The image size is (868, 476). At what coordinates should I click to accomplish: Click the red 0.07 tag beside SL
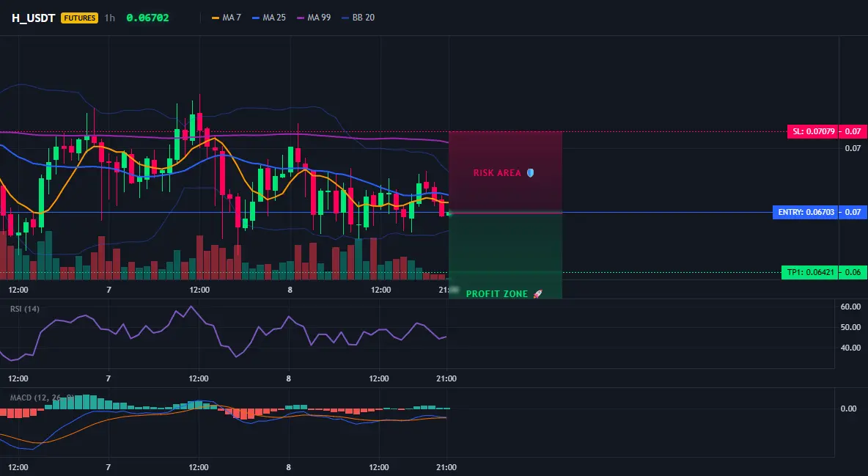point(853,132)
